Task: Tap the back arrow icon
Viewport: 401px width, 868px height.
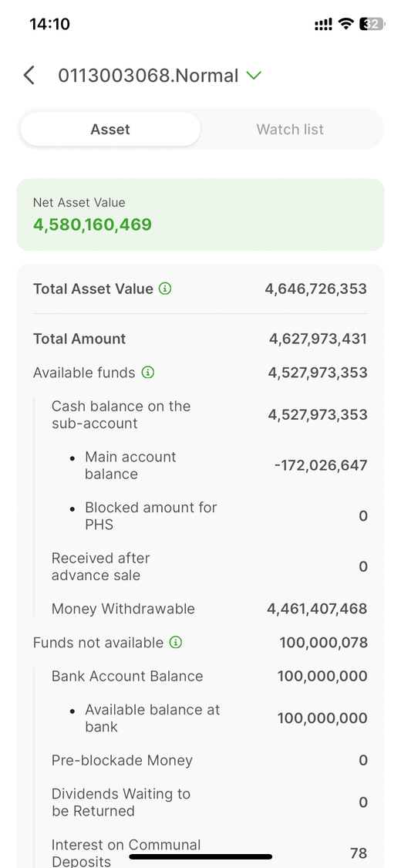Action: tap(29, 76)
